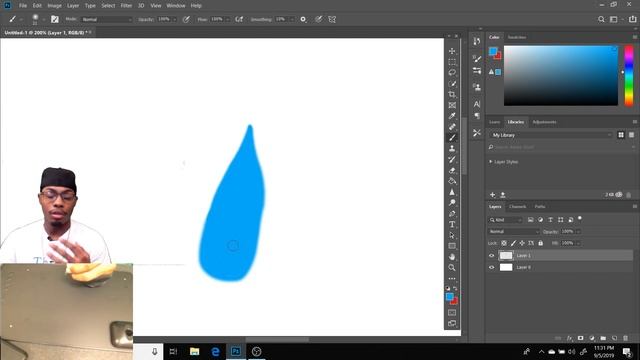Click the hue spectrum slider
The height and width of the screenshot is (360, 640).
point(629,76)
